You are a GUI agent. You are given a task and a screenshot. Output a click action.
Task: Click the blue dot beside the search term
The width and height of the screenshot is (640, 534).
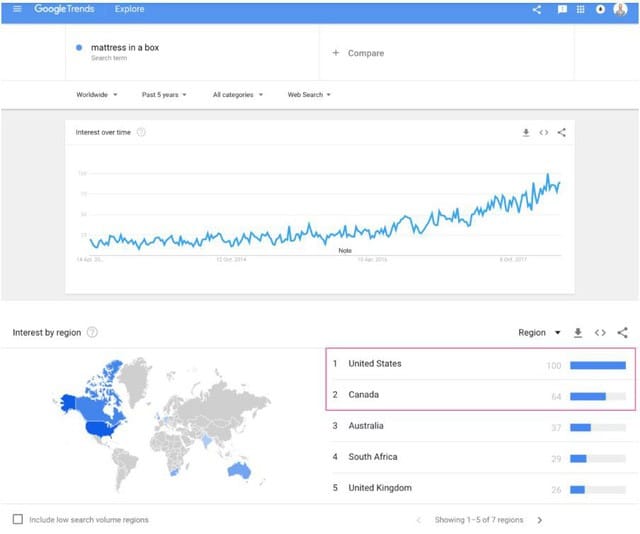[79, 47]
